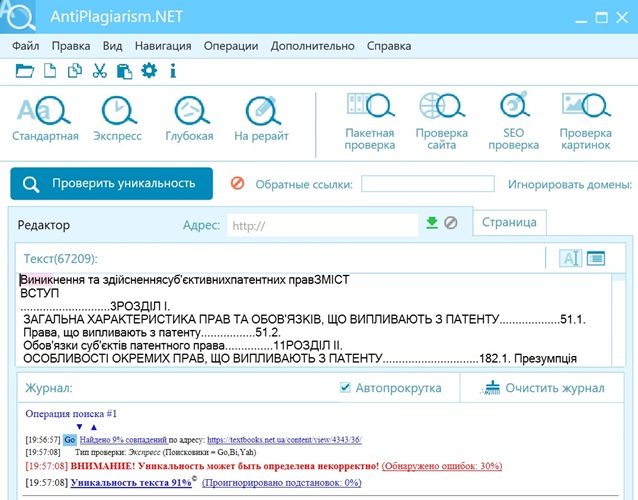
Task: Copy text toolbar icon
Action: (75, 71)
